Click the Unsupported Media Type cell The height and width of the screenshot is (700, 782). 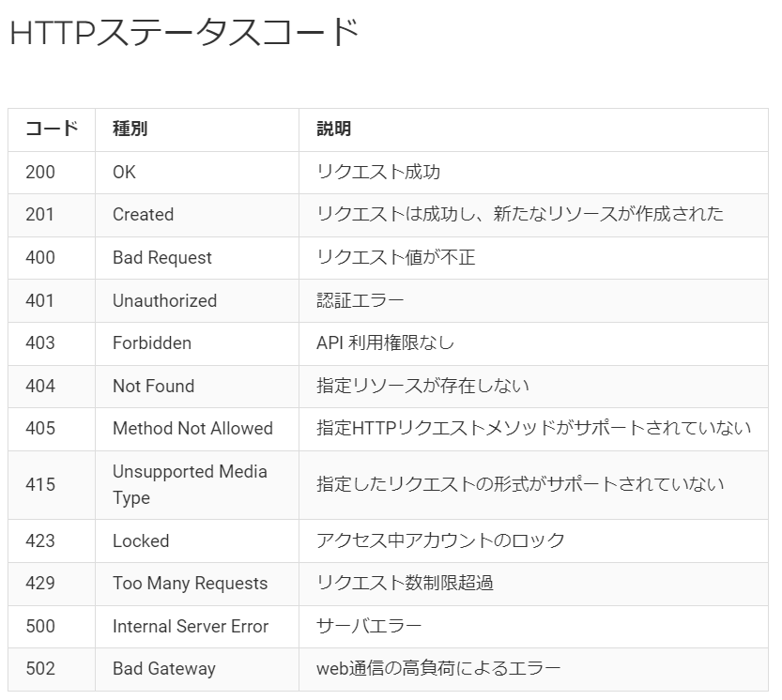(190, 484)
